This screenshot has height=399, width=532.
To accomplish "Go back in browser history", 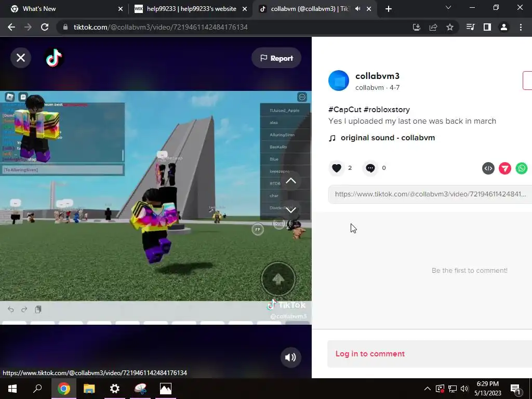I will coord(11,27).
